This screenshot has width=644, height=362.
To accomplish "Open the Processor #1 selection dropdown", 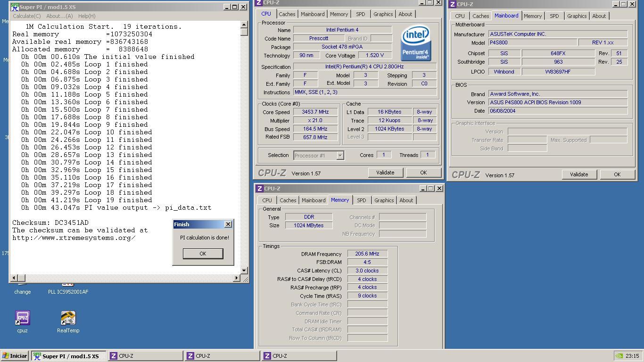I will pyautogui.click(x=340, y=155).
